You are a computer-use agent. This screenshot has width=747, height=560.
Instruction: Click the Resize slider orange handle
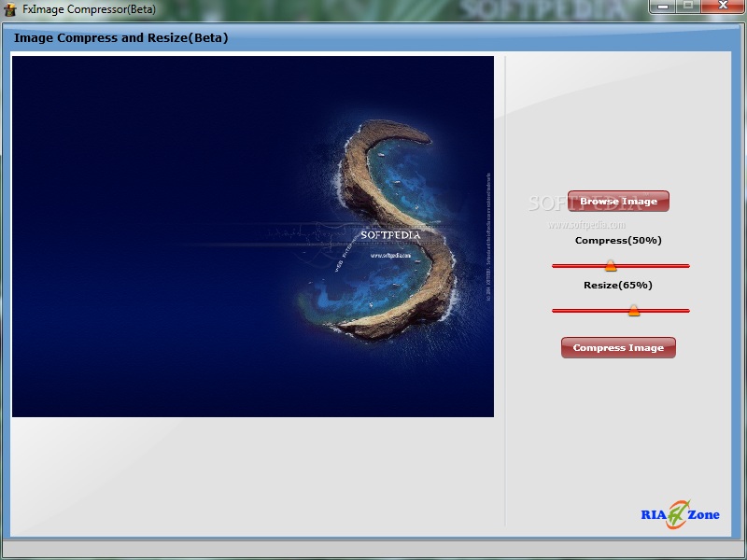point(634,311)
